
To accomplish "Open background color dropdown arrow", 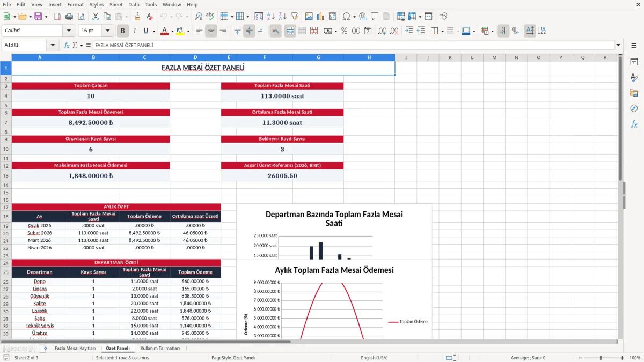I will click(x=188, y=31).
